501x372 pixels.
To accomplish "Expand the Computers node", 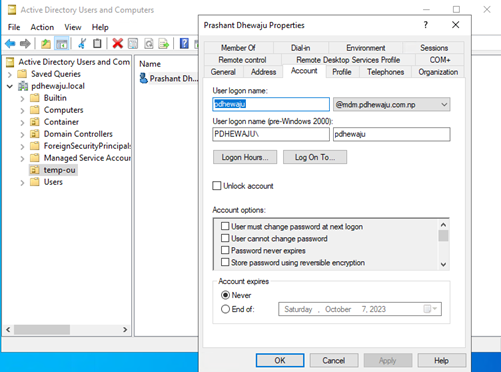I will click(22, 110).
